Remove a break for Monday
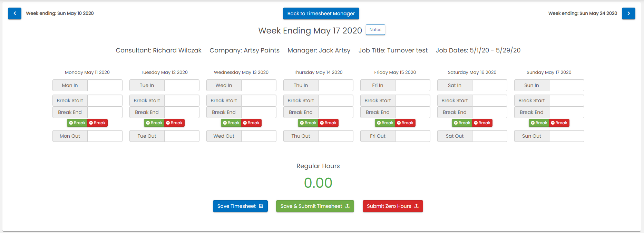644x233 pixels. (x=97, y=123)
